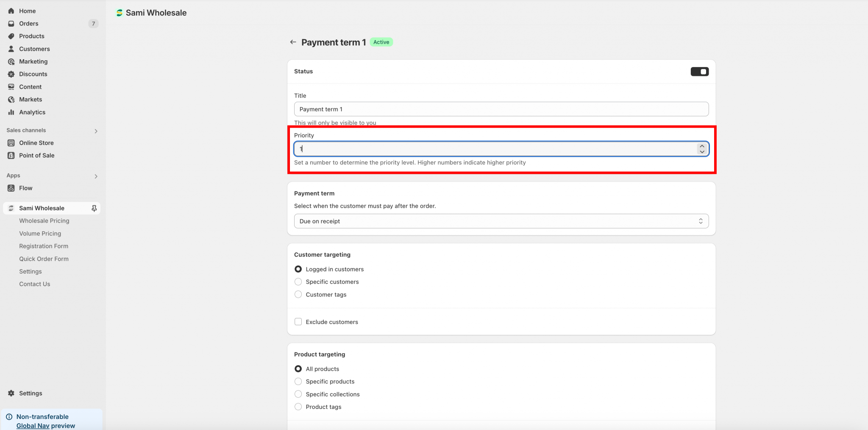This screenshot has height=430, width=868.
Task: Go to Quick Order Form page
Action: click(x=44, y=259)
